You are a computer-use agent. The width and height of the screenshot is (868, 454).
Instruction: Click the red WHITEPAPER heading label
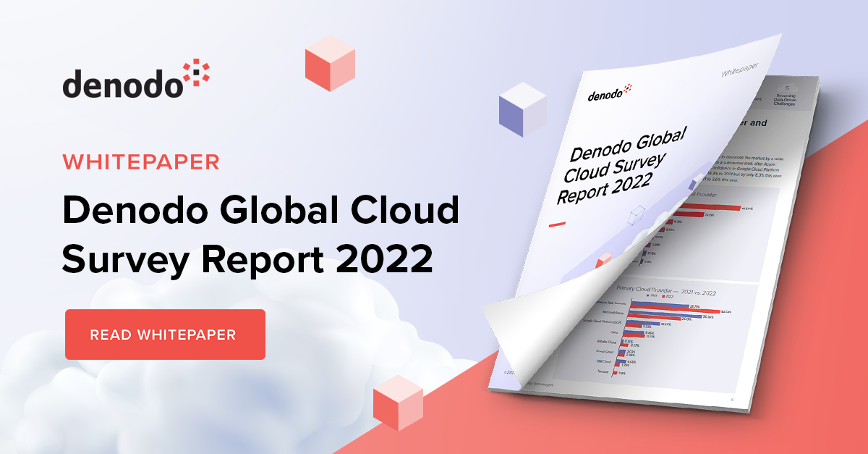(x=140, y=161)
